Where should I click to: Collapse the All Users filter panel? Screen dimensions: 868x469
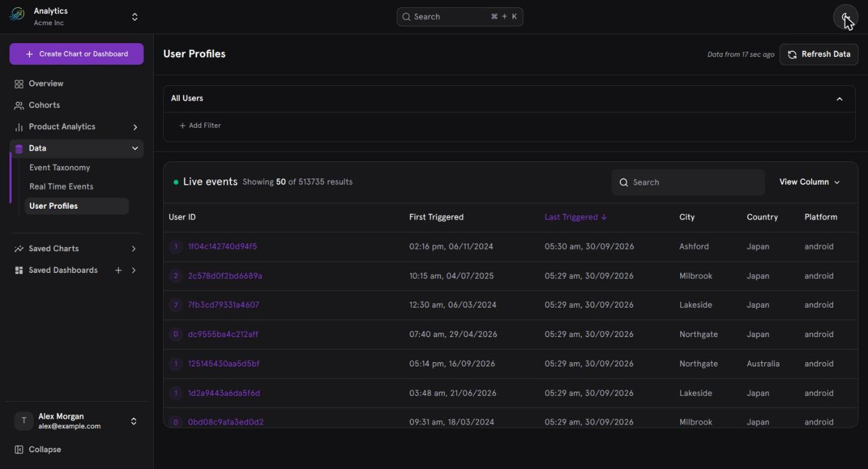[839, 99]
